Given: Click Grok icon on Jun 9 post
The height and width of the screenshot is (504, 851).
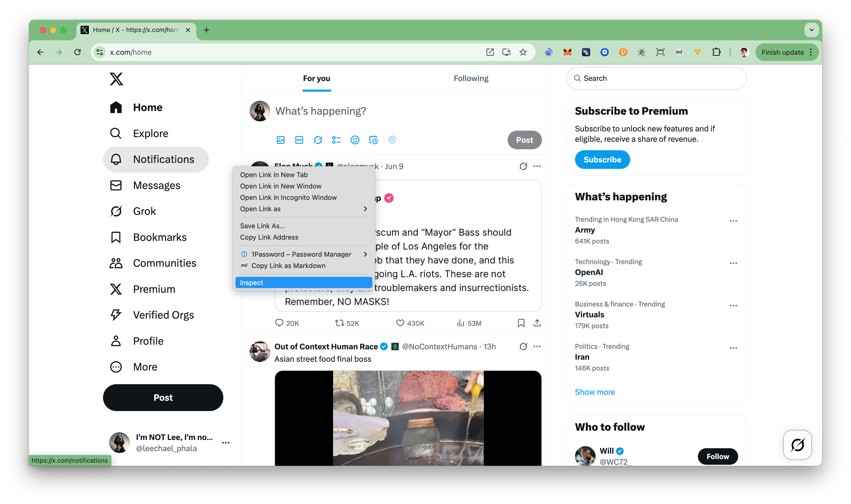Looking at the screenshot, I should tap(523, 166).
